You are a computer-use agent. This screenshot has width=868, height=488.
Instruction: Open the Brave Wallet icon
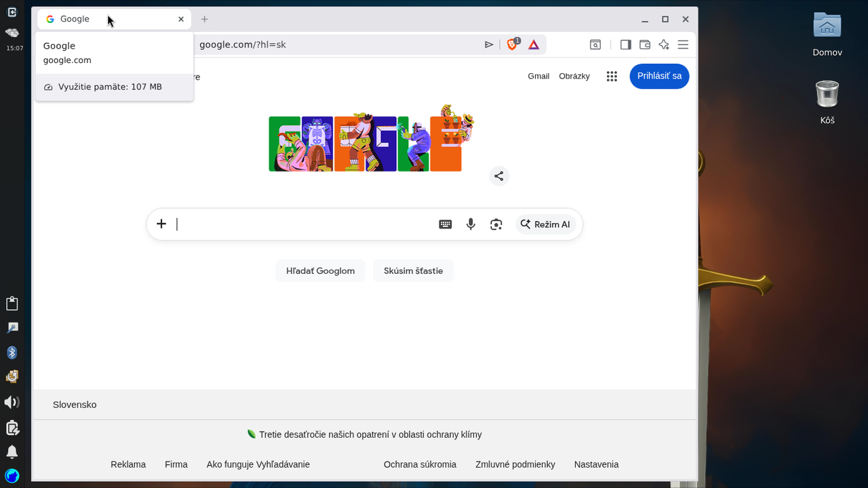[x=645, y=45]
